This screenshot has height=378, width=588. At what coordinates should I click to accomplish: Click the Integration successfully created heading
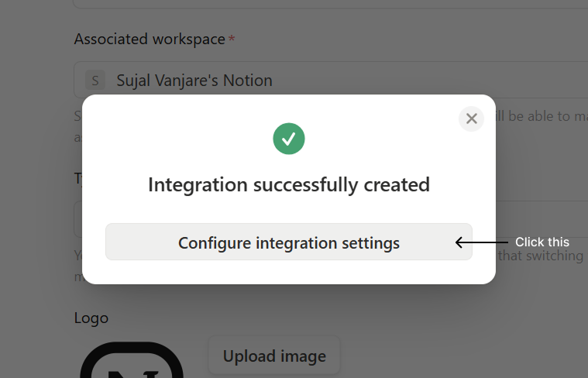click(x=289, y=184)
